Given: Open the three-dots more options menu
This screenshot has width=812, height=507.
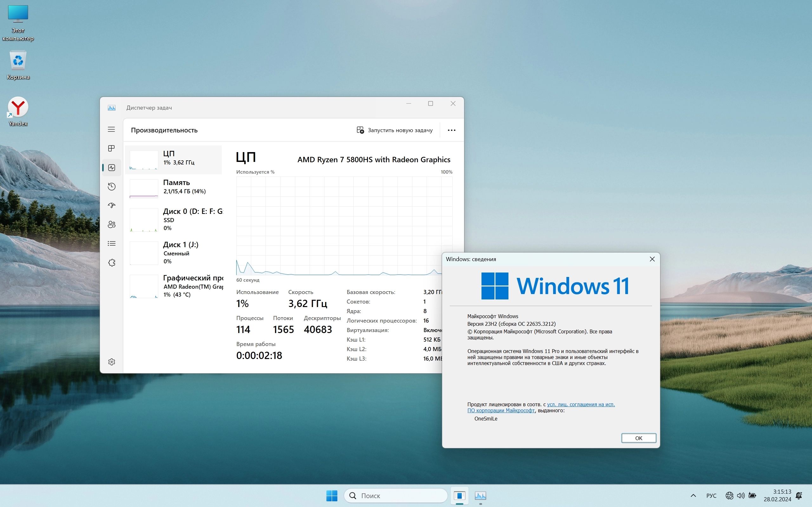Looking at the screenshot, I should [x=451, y=130].
